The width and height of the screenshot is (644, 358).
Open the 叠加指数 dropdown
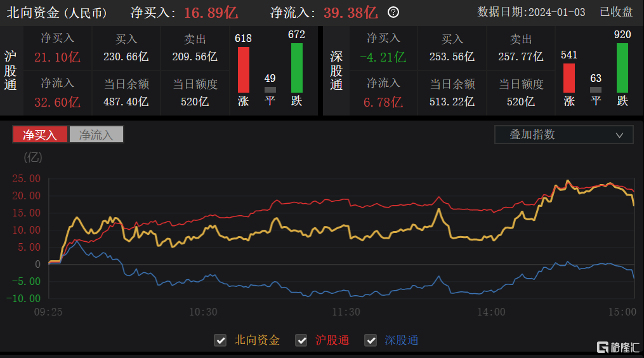(x=563, y=135)
